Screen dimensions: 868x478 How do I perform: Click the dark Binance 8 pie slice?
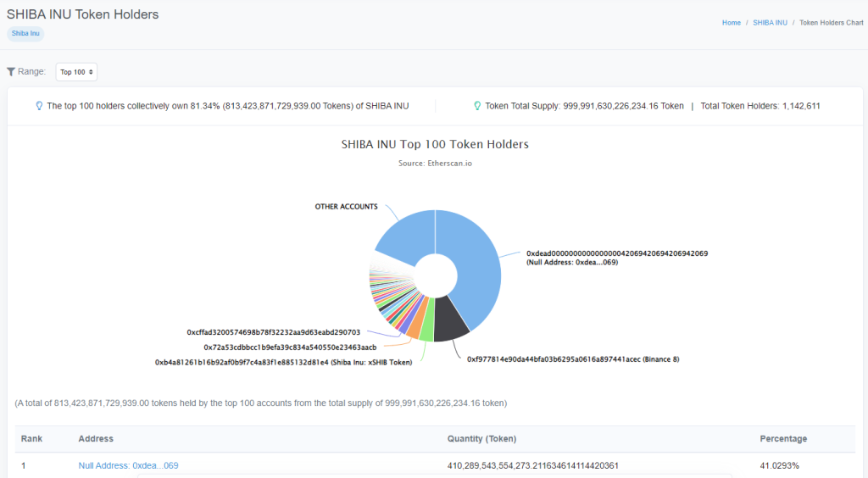point(449,321)
